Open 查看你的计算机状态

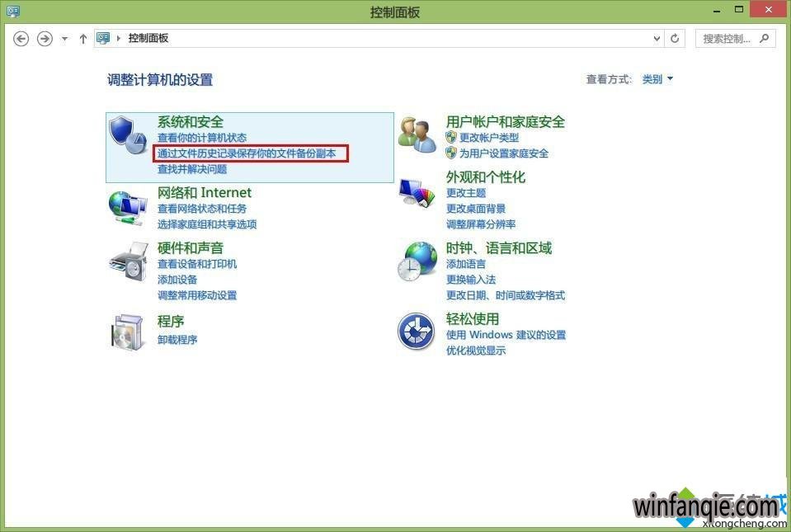click(x=202, y=138)
